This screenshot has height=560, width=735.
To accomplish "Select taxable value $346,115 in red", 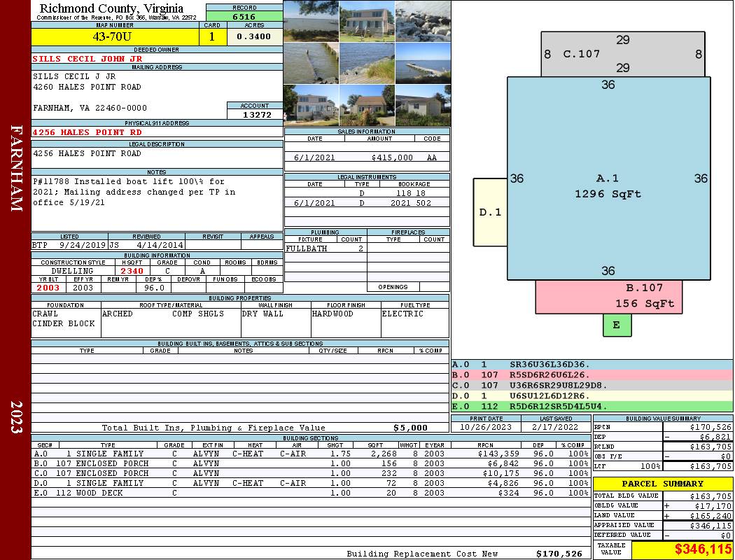I will point(703,549).
